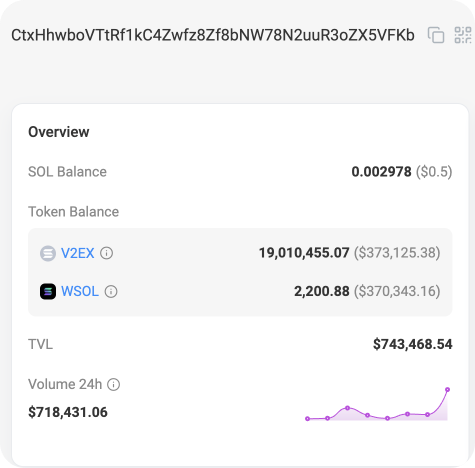This screenshot has width=475, height=468.
Task: Click the SOL Balance value 0.002978
Action: pos(381,172)
